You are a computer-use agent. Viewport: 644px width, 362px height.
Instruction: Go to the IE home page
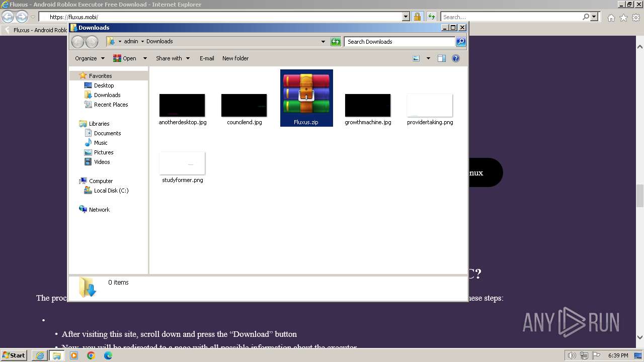click(x=611, y=18)
